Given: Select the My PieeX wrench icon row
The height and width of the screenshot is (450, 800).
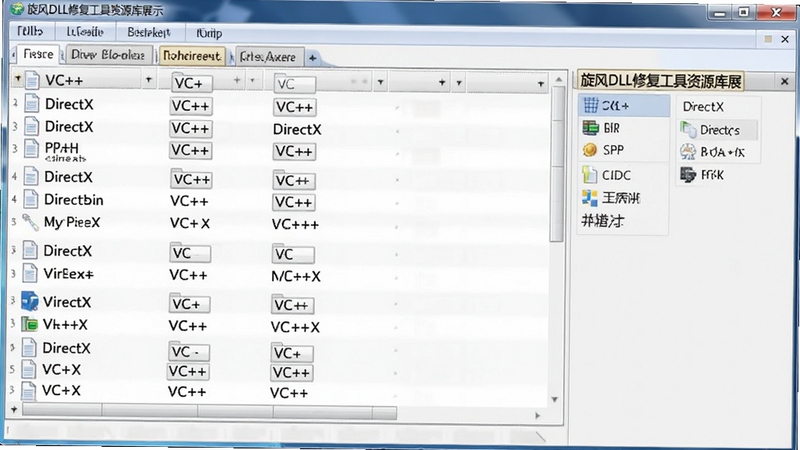Looking at the screenshot, I should [30, 222].
